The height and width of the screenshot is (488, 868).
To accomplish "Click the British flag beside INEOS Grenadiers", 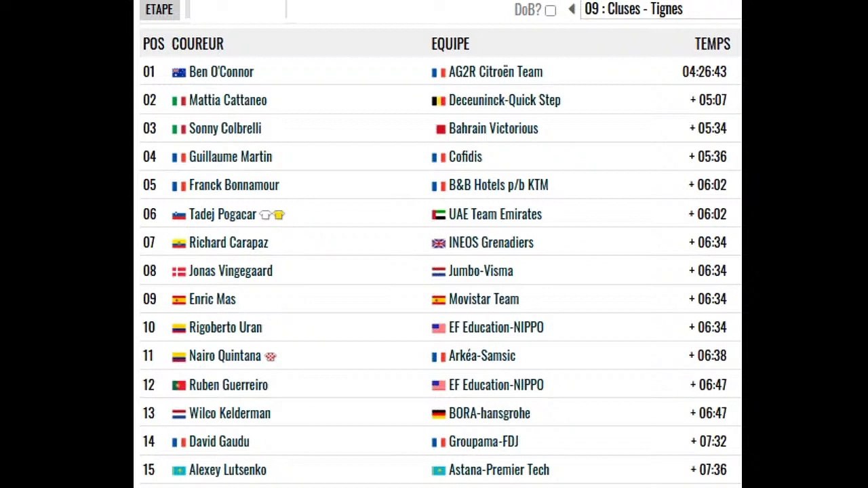I will pos(439,243).
